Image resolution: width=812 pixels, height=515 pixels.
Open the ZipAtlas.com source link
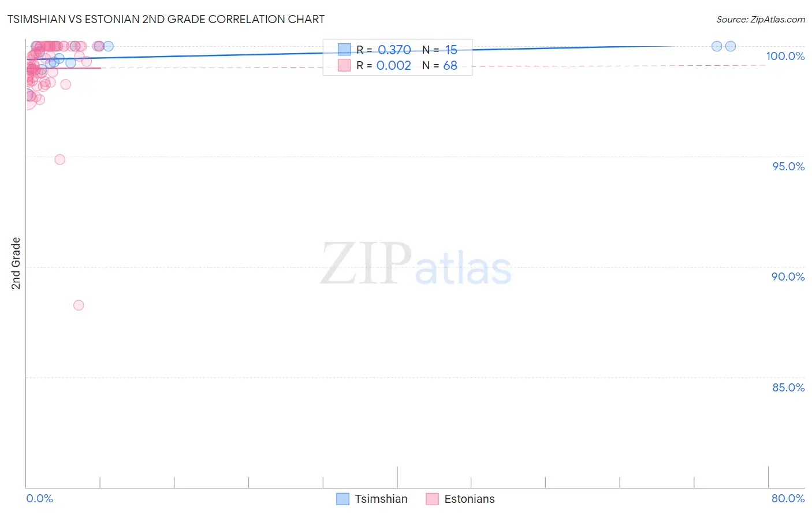[761, 20]
